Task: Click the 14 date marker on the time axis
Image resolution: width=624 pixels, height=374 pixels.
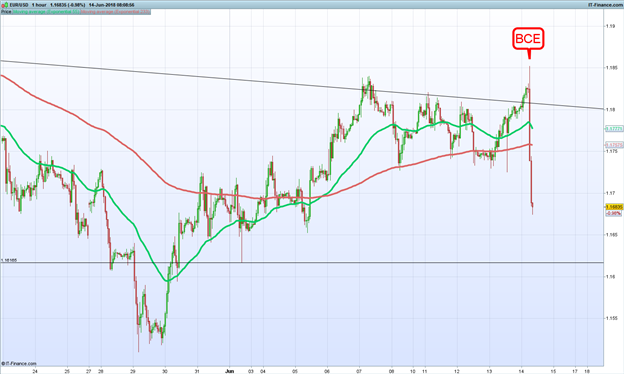Action: point(522,371)
